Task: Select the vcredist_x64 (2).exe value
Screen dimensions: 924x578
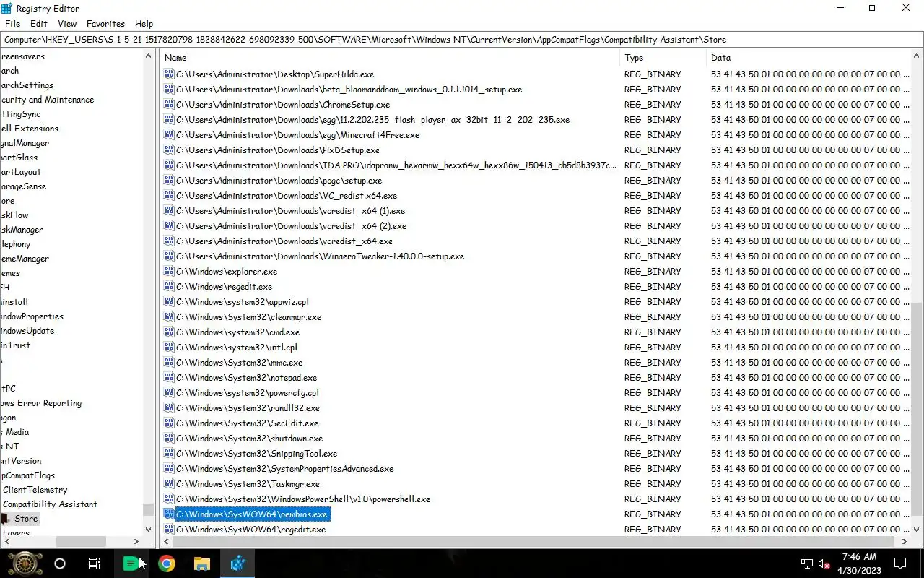Action: coord(291,226)
